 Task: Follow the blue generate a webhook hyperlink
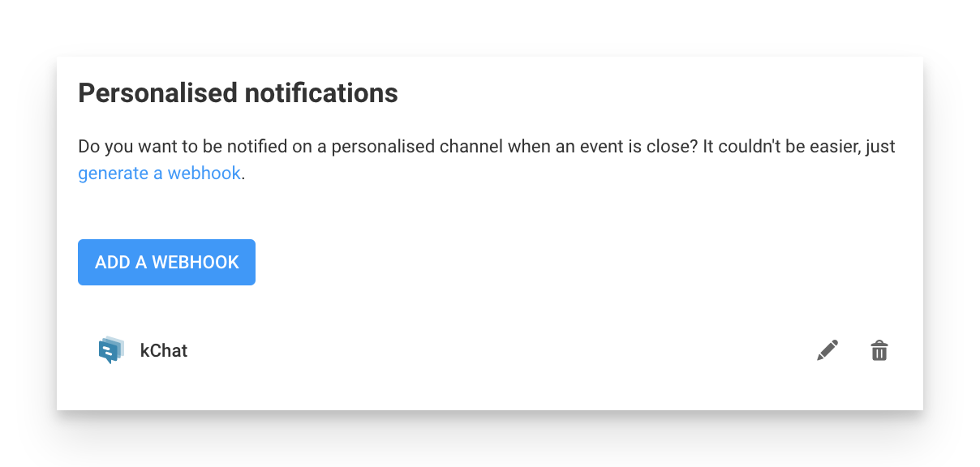tap(159, 173)
